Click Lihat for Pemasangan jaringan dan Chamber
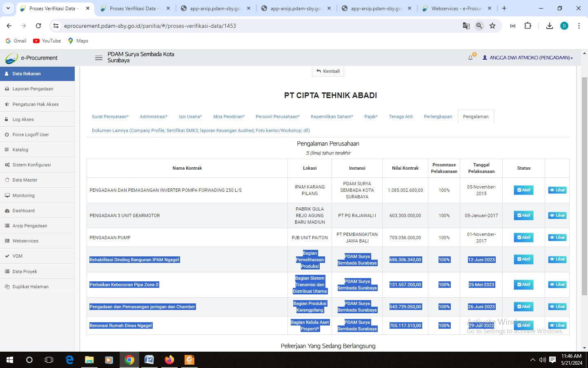 coord(557,307)
